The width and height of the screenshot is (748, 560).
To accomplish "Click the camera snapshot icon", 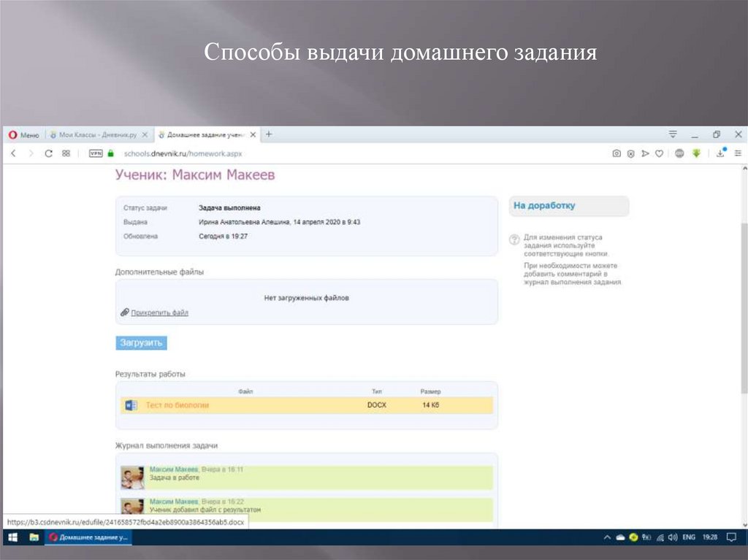I will (x=617, y=153).
